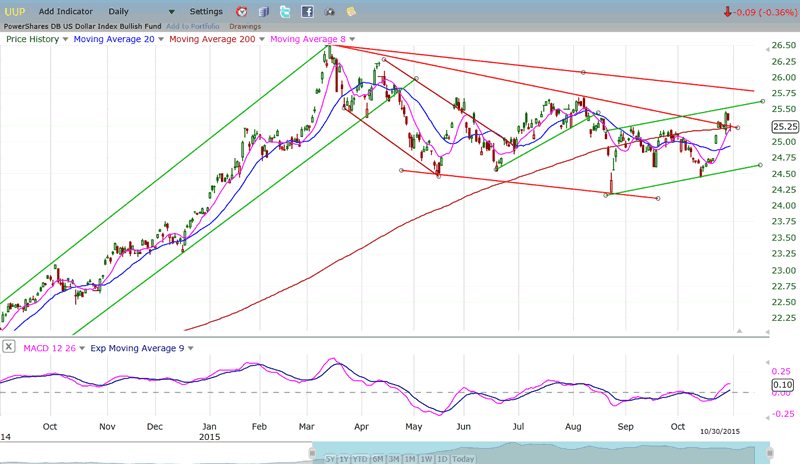Click the alarm clock alert icon
The width and height of the screenshot is (800, 464).
click(241, 12)
